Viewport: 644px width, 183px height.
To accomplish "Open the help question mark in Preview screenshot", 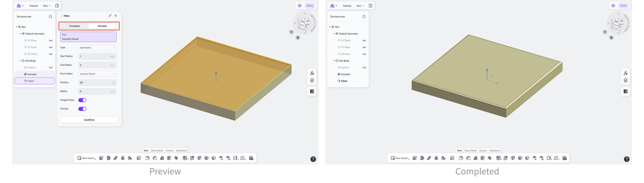I will (x=313, y=159).
